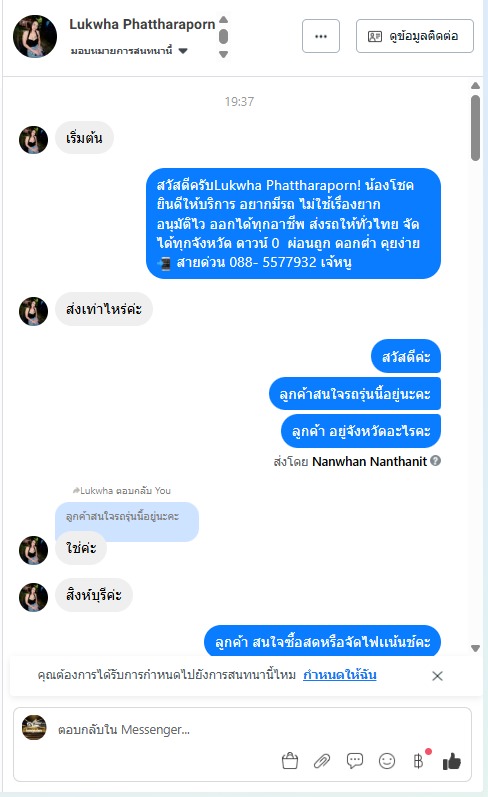Viewport: 488px width, 797px height.
Task: Click the page avatar in reply box
Action: click(34, 727)
